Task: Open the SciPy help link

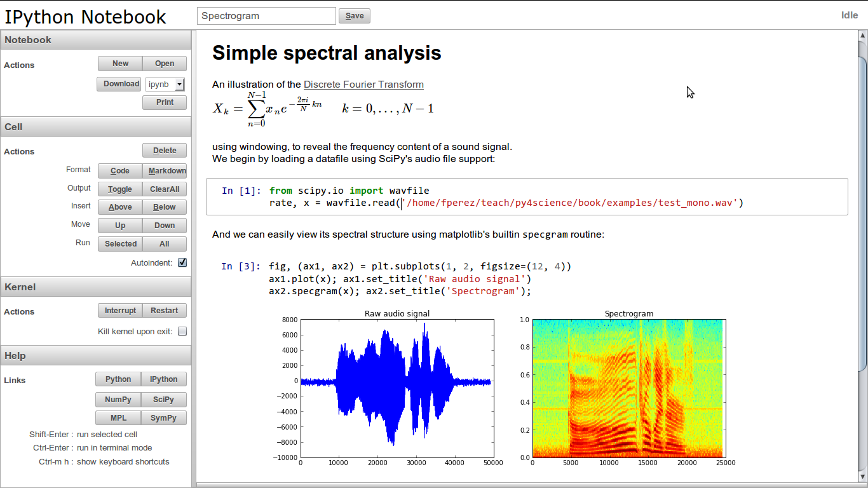Action: [164, 400]
